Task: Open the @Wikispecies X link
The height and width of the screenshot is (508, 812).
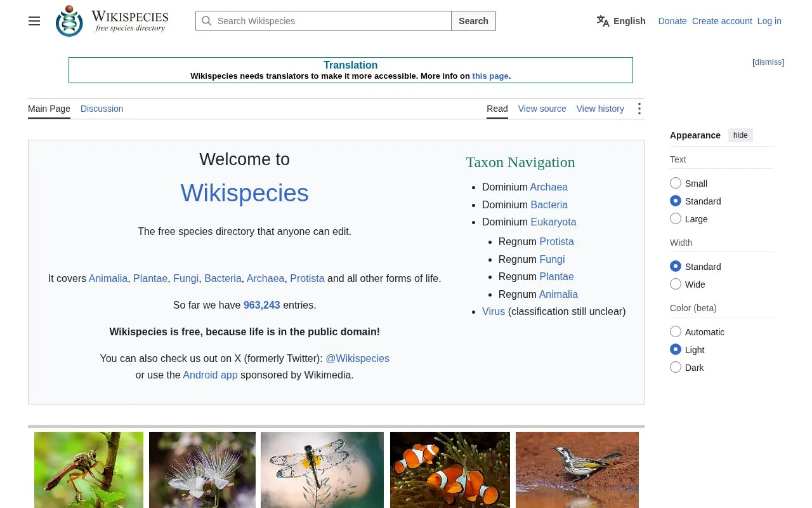Action: point(358,359)
